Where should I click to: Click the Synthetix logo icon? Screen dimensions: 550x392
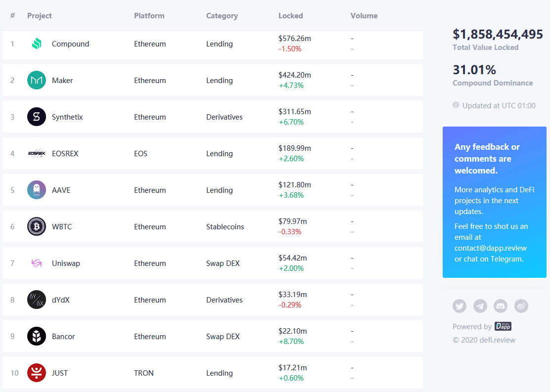pyautogui.click(x=37, y=117)
